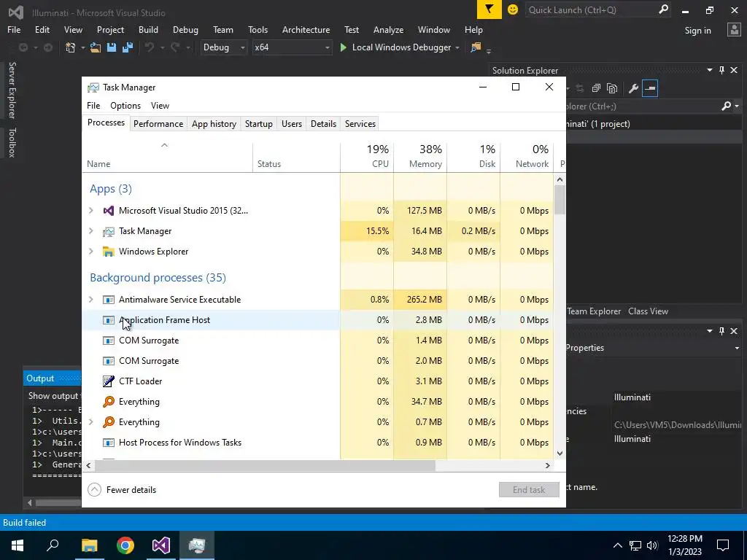Image resolution: width=747 pixels, height=560 pixels.
Task: Click the Undo toolbar icon
Action: [x=150, y=47]
